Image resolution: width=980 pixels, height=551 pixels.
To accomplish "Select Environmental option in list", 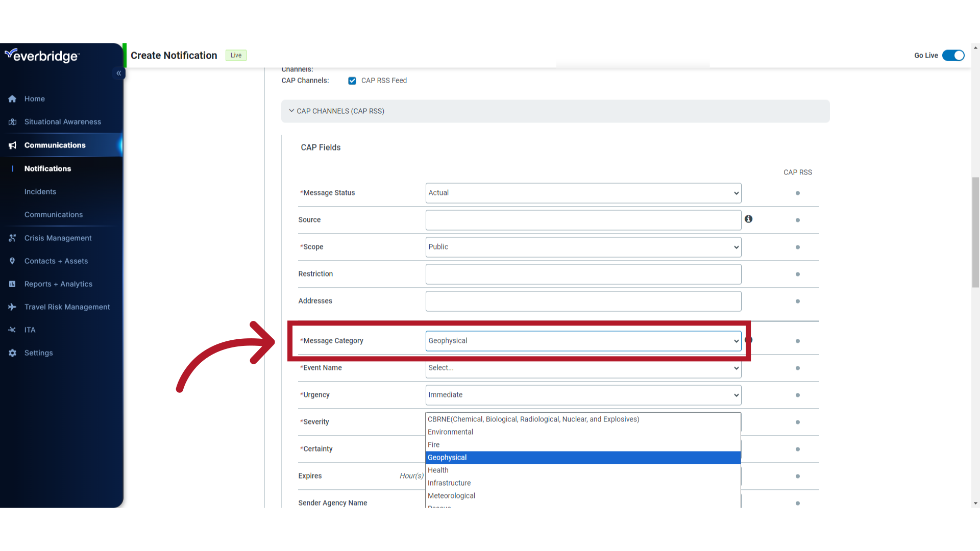I will pos(583,432).
